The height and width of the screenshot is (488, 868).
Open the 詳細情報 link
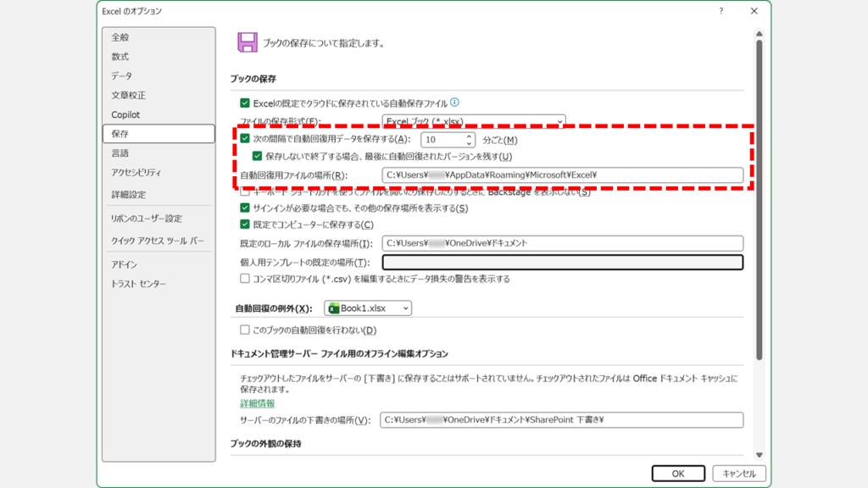click(258, 403)
